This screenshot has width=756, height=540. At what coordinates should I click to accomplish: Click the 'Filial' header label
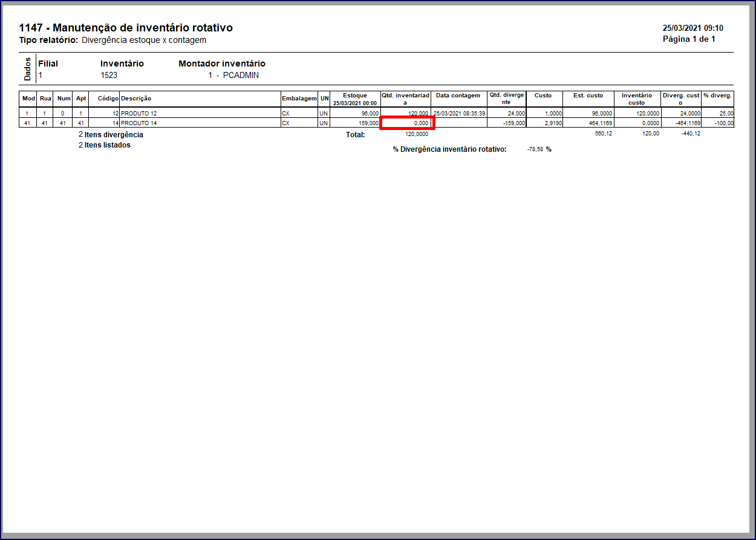(x=48, y=63)
